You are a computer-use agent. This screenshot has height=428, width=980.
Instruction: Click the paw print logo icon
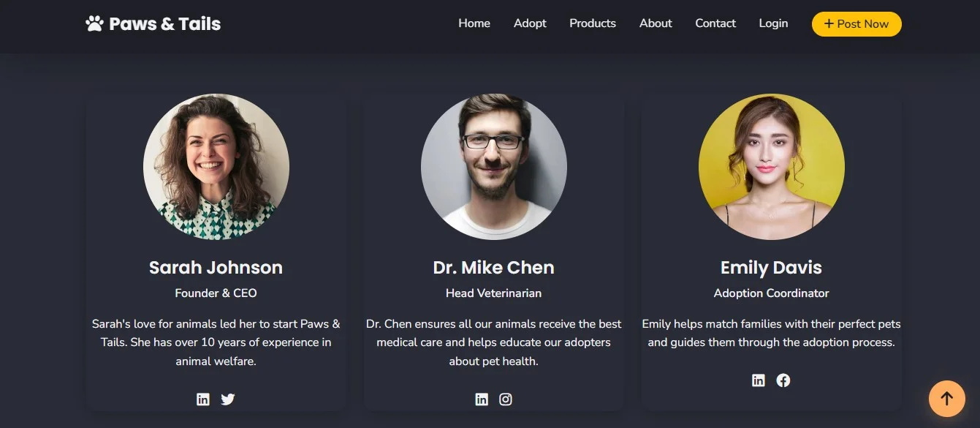[x=95, y=24]
